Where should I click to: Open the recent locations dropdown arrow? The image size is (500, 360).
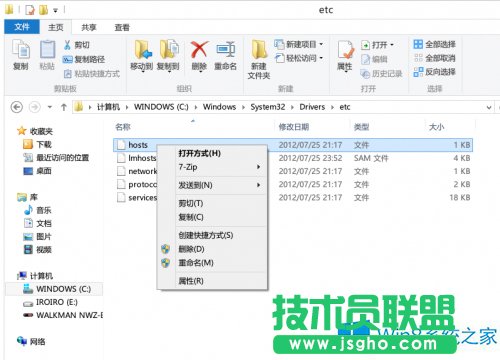coord(50,107)
